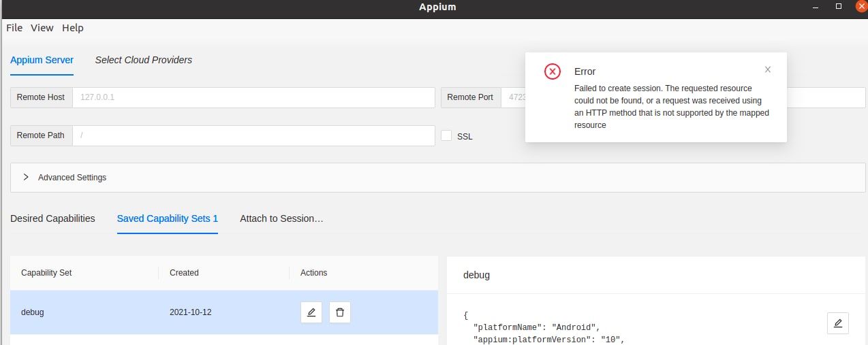Open the View menu
Image resolution: width=868 pixels, height=345 pixels.
(x=42, y=28)
